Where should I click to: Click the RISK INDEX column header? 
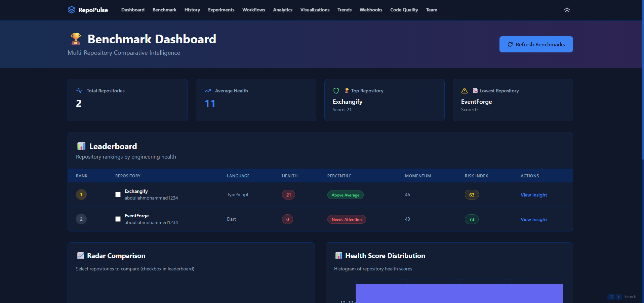coord(476,176)
